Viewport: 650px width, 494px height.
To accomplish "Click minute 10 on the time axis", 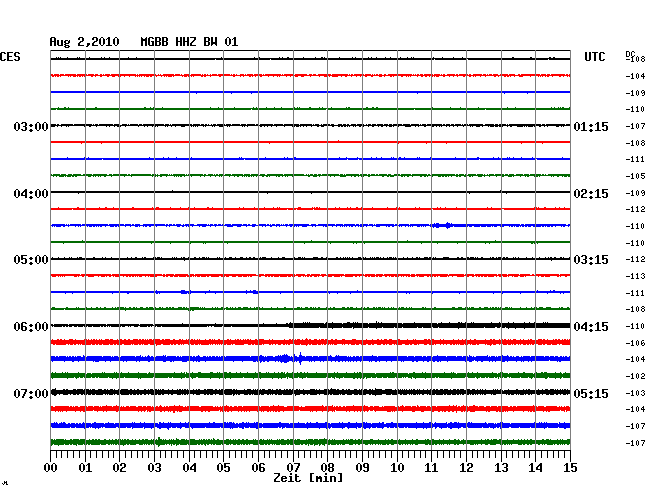I will coord(397,468).
